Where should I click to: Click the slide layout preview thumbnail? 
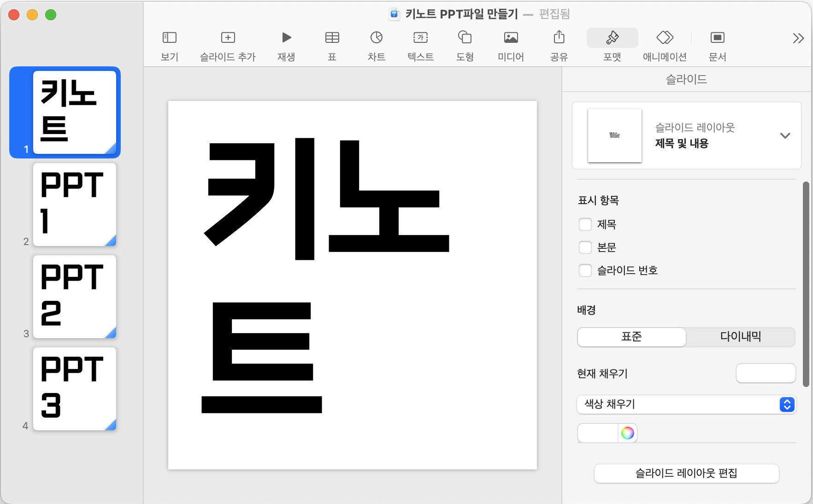[615, 135]
